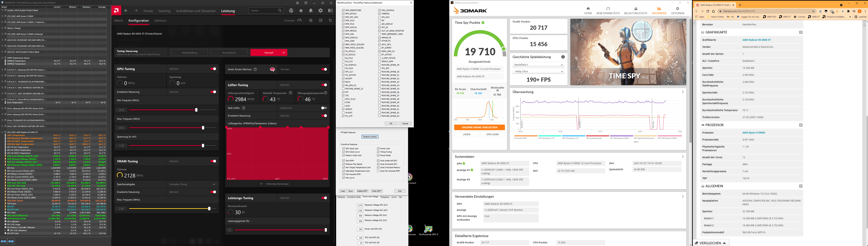The width and height of the screenshot is (868, 246).
Task: Check Auto Fan Acoustic RPM checkbox
Action: [378, 171]
